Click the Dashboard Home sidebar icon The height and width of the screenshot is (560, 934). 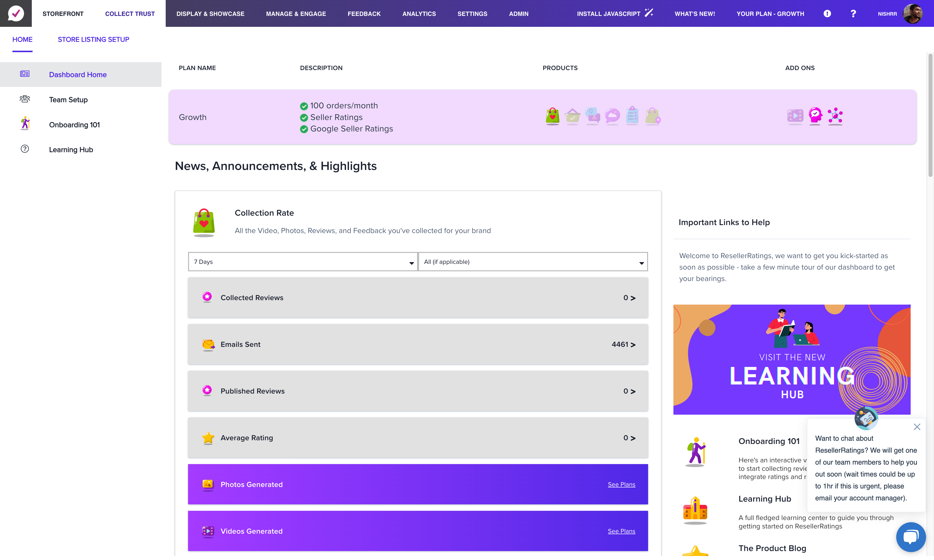25,74
